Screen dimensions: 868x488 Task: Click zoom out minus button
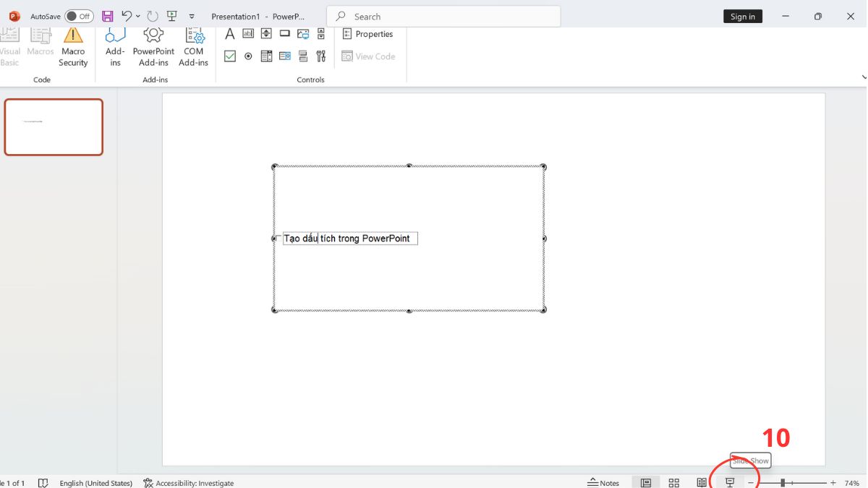click(x=751, y=483)
